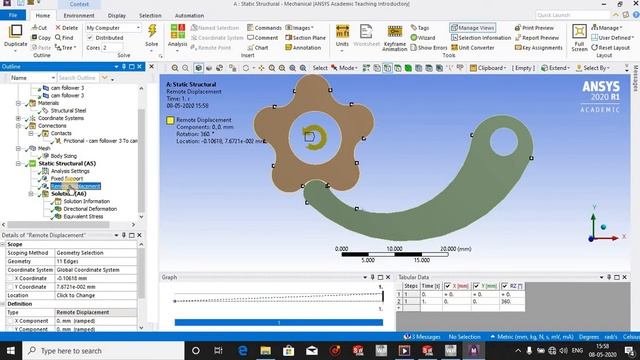640x360 pixels.
Task: Insert Commands object
Action: click(264, 28)
